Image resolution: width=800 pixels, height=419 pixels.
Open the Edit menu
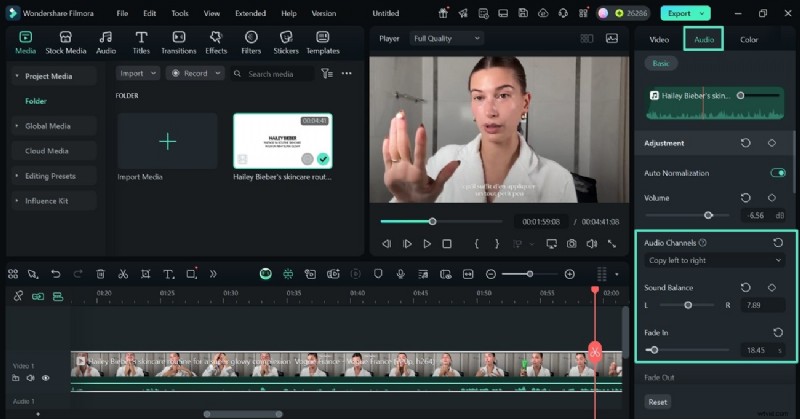(149, 13)
